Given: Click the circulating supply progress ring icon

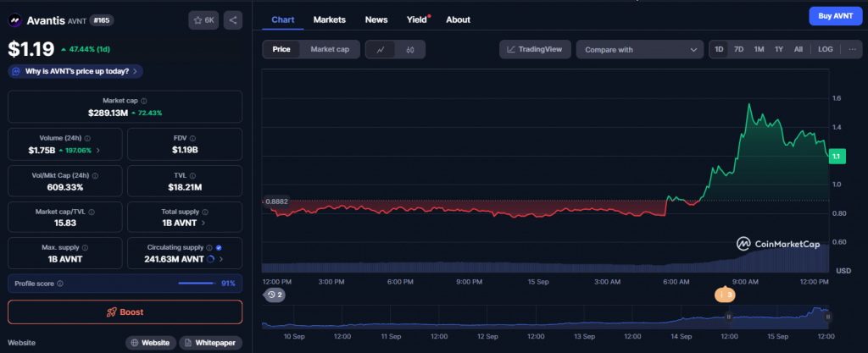Looking at the screenshot, I should click(x=210, y=258).
